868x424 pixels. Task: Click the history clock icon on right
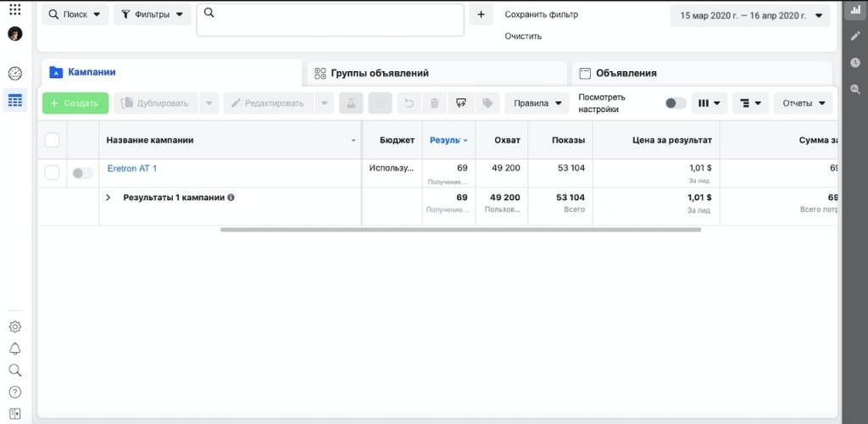pos(855,63)
